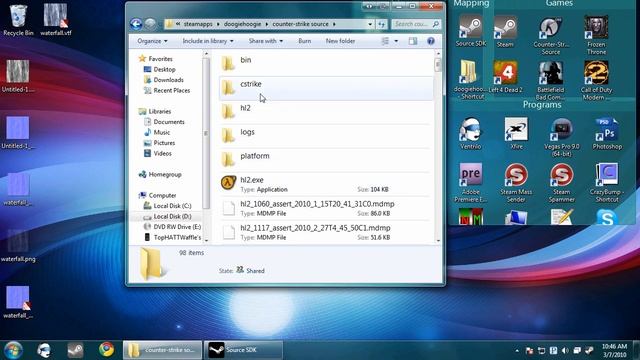The width and height of the screenshot is (640, 360).
Task: Open the Recycle Bin desktop icon
Action: [x=18, y=20]
